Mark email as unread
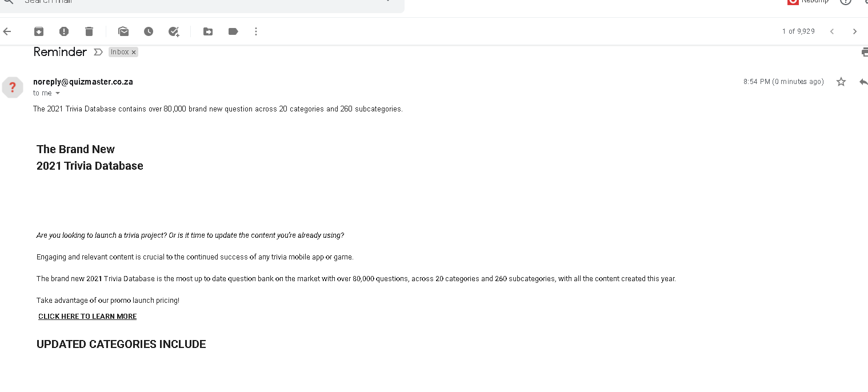Screen dimensions: 868x392 tap(123, 31)
